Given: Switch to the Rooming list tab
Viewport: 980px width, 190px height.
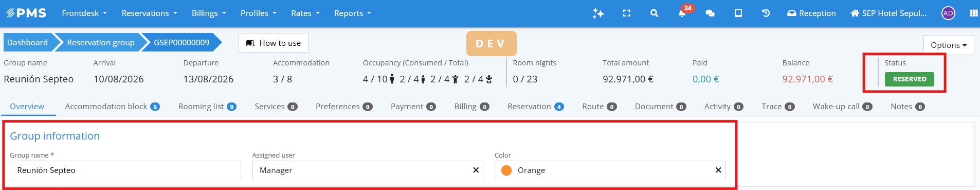Looking at the screenshot, I should pyautogui.click(x=207, y=107).
